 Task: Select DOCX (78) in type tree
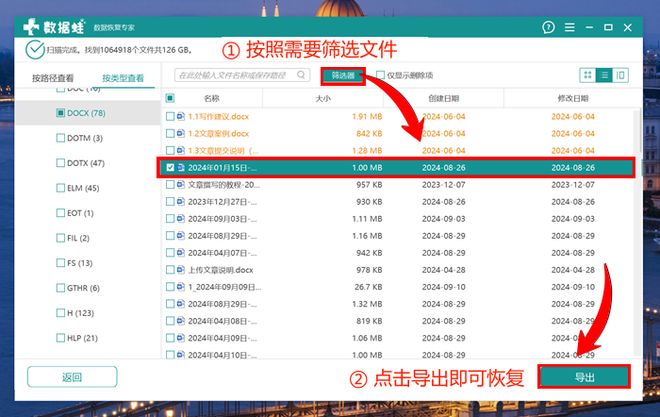pyautogui.click(x=86, y=113)
